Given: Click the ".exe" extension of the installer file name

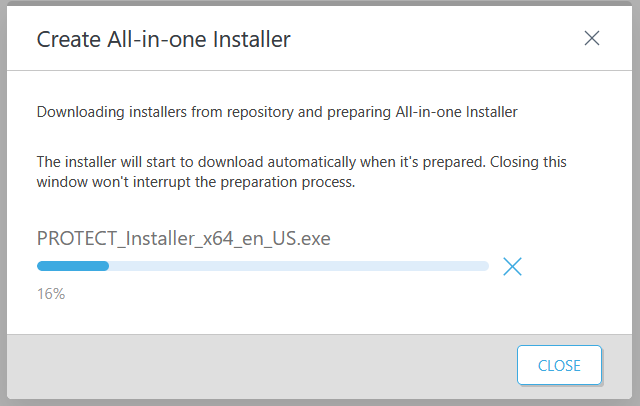Looking at the screenshot, I should pos(314,238).
